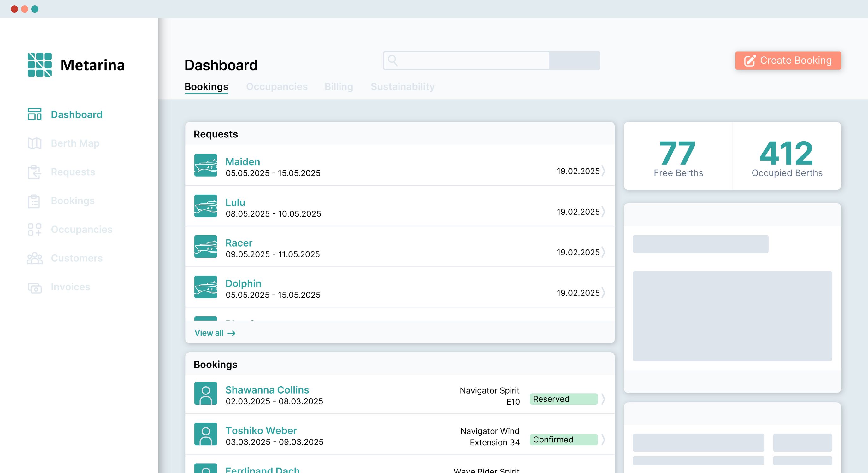Expand Toshiko Weber booking chevron
This screenshot has width=868, height=473.
tap(604, 440)
